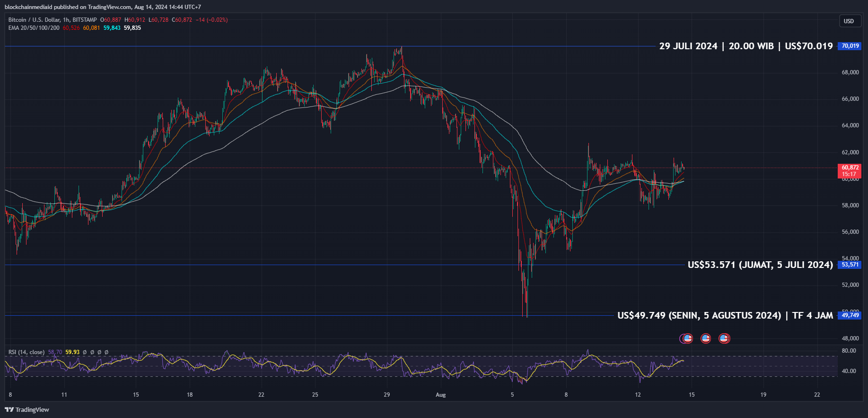Click the close price C60,872
The width and height of the screenshot is (868, 418).
pos(182,20)
